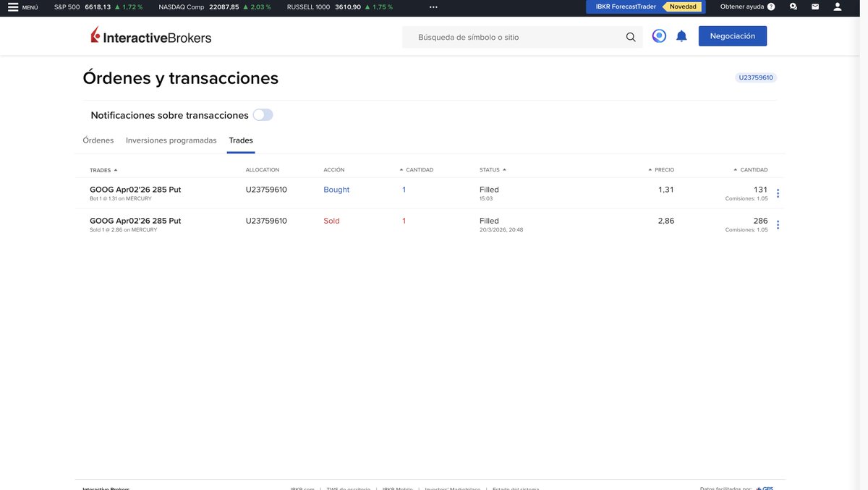Click the Negociación button
Screen dimensions: 868x490
click(733, 36)
